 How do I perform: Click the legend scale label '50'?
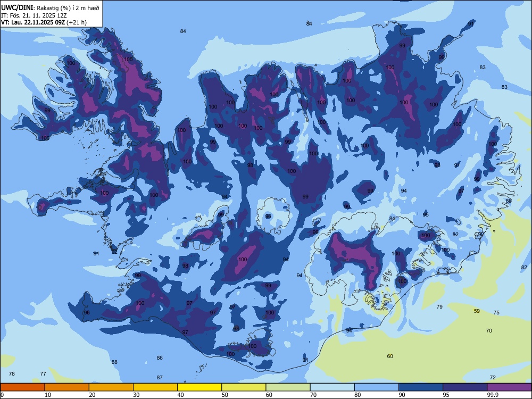225,395
